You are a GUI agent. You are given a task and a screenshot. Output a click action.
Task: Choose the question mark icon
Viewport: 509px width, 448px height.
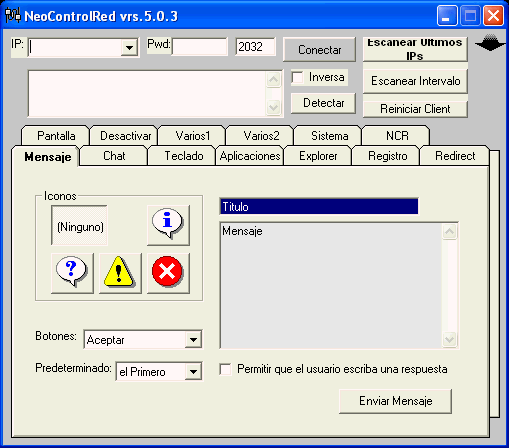click(72, 273)
